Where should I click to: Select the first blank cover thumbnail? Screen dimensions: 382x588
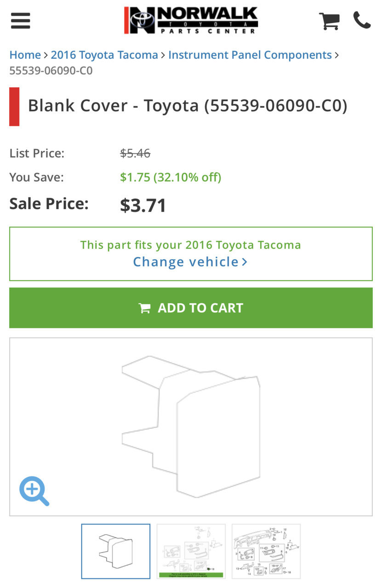116,551
